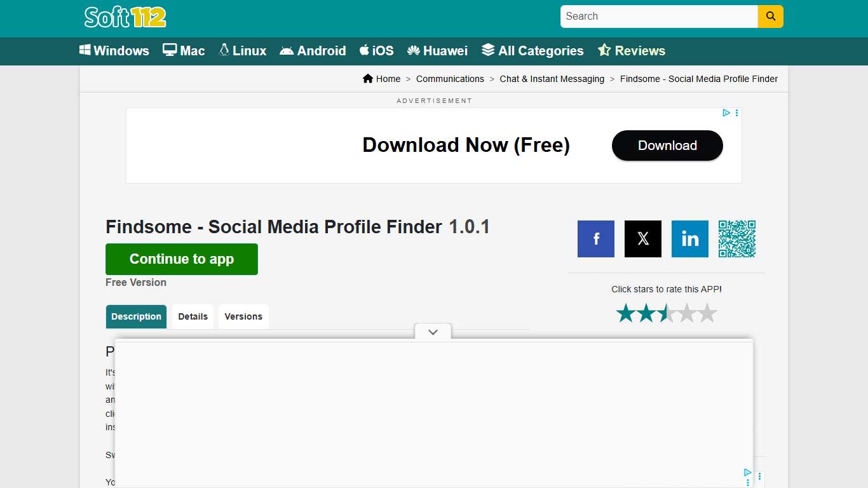Click the Home house icon in breadcrumb
868x488 pixels.
pyautogui.click(x=367, y=78)
